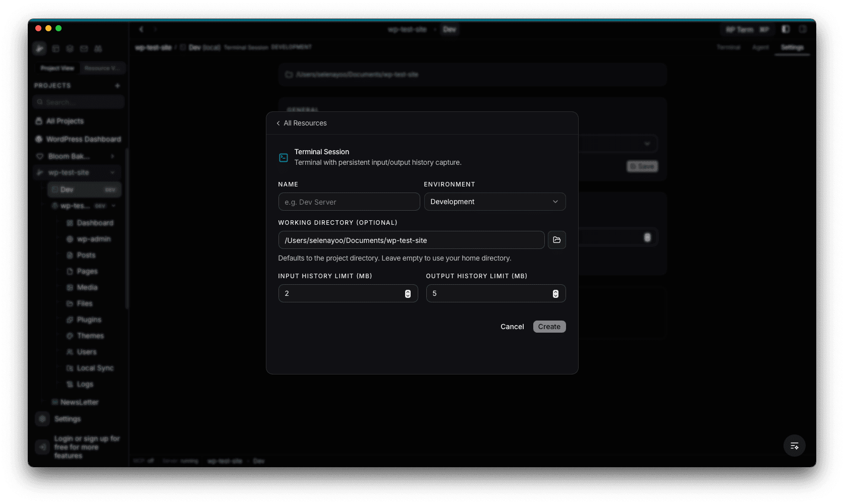Open the Environment dropdown showing Development
This screenshot has width=844, height=504.
494,202
